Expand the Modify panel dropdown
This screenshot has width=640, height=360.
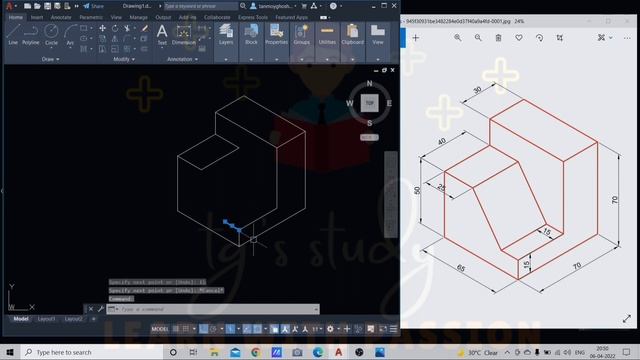[124, 59]
